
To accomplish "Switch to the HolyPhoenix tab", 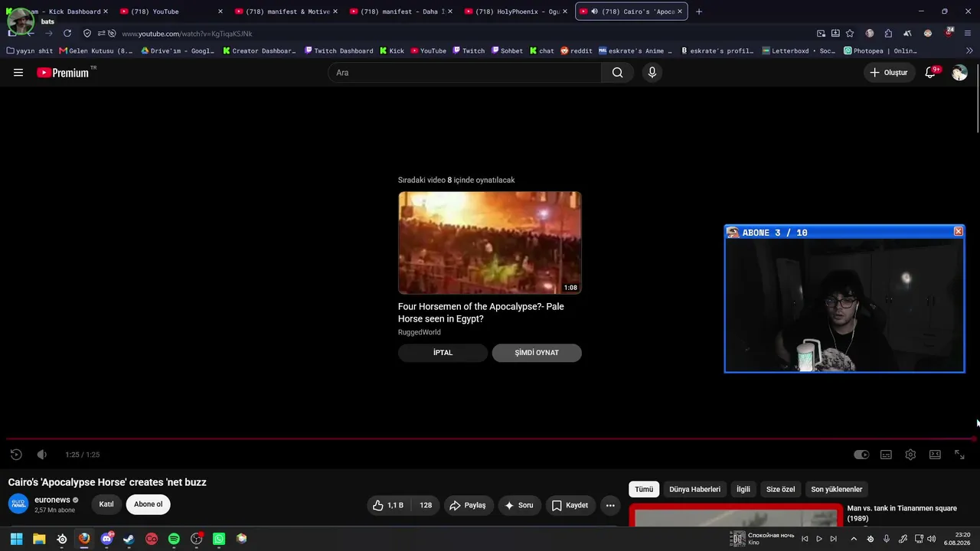I will (515, 11).
